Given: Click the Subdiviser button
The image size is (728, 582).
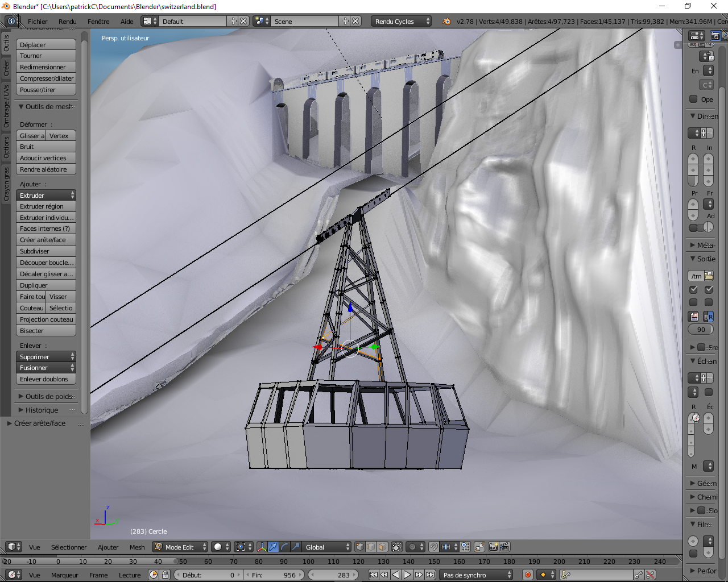Looking at the screenshot, I should pos(46,251).
